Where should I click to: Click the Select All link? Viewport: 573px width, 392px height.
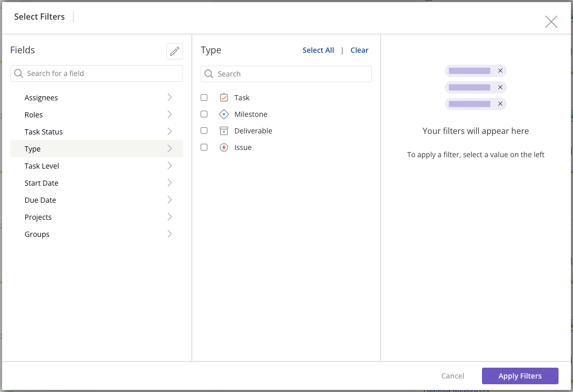pyautogui.click(x=318, y=50)
